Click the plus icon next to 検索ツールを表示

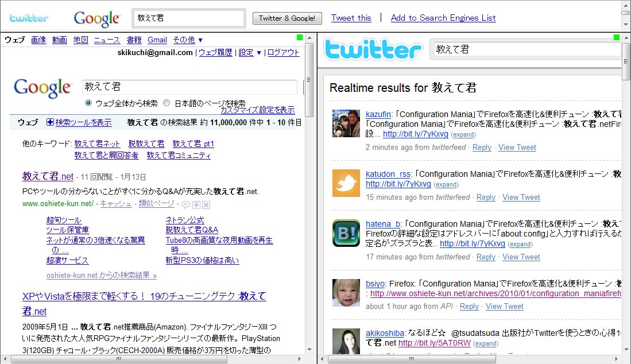pos(51,122)
